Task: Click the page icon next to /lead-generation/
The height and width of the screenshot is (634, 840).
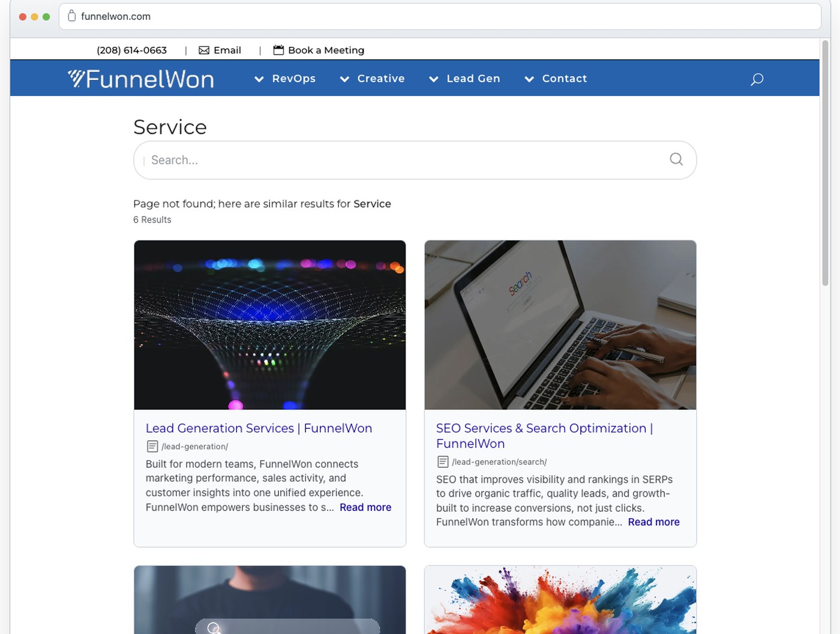Action: [152, 446]
